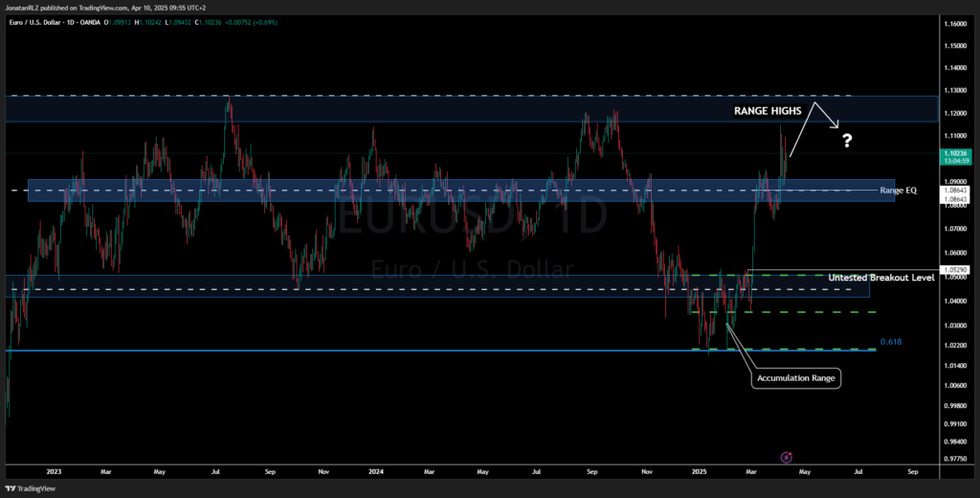Select the RANGE HIGHS text label
980x498 pixels.
pyautogui.click(x=768, y=111)
